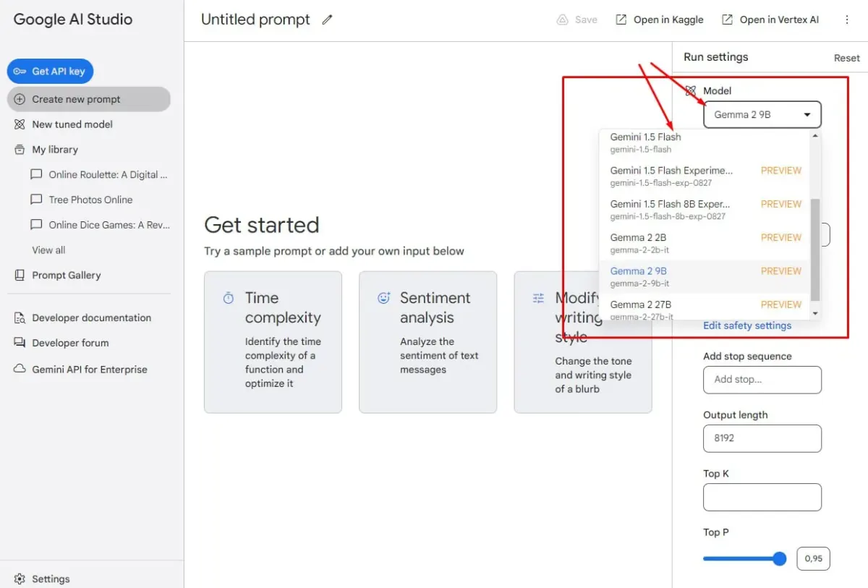868x588 pixels.
Task: Click the Prompt Gallery book icon
Action: 20,276
